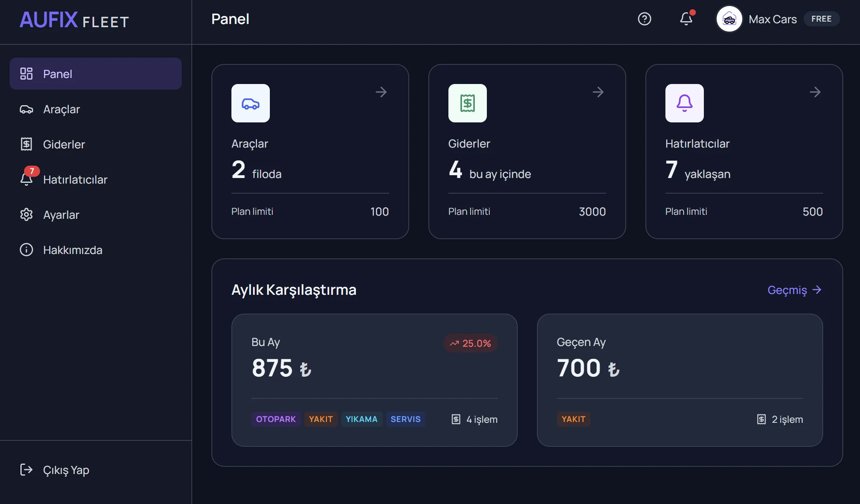Click the Aylık Karşılaştırma heading

(x=294, y=290)
